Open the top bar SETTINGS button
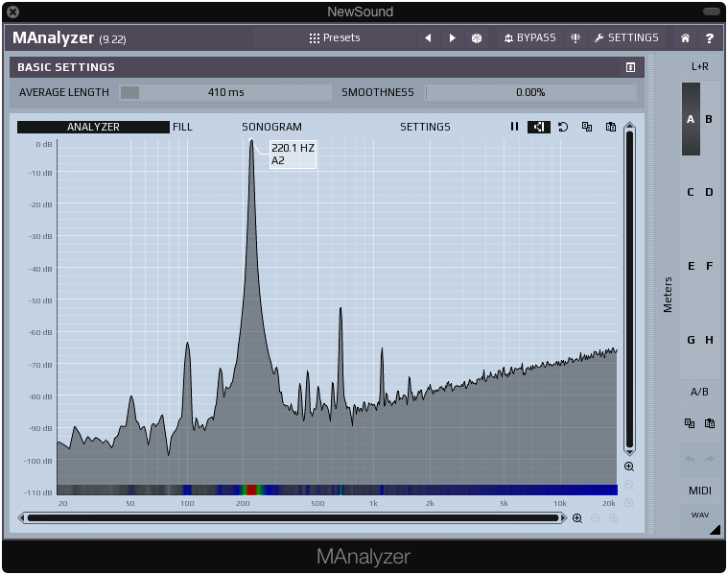 click(626, 38)
